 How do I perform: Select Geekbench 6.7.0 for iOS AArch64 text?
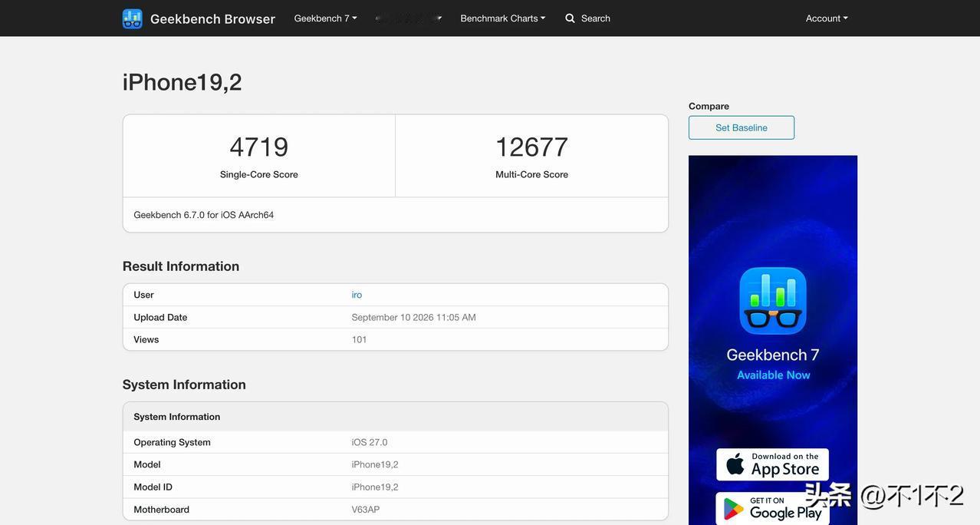[204, 215]
